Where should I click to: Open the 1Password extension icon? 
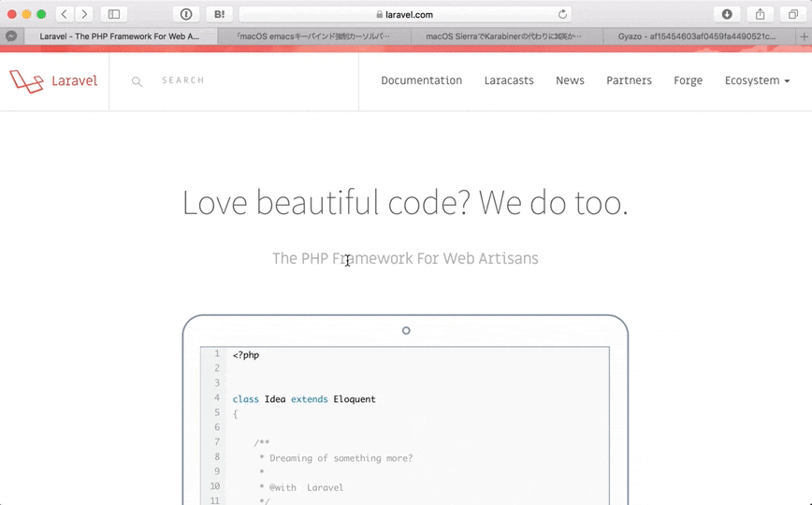[186, 15]
